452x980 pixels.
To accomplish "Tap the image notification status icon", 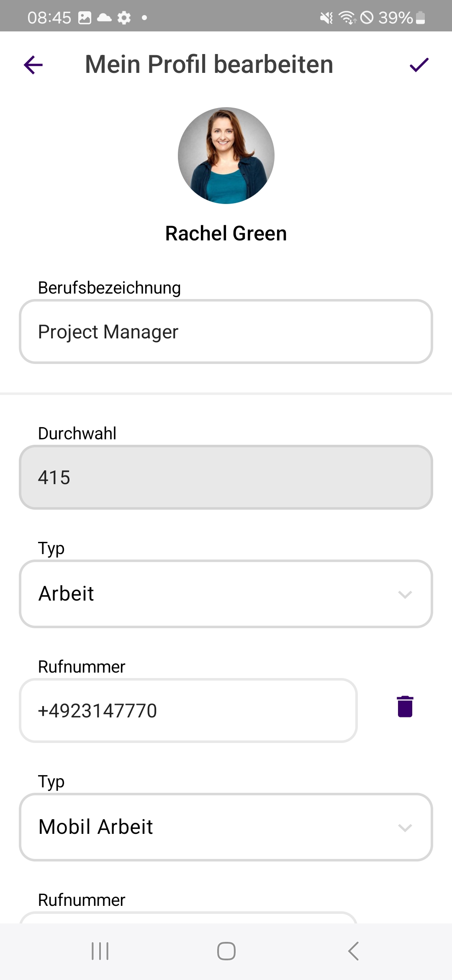I will tap(85, 18).
